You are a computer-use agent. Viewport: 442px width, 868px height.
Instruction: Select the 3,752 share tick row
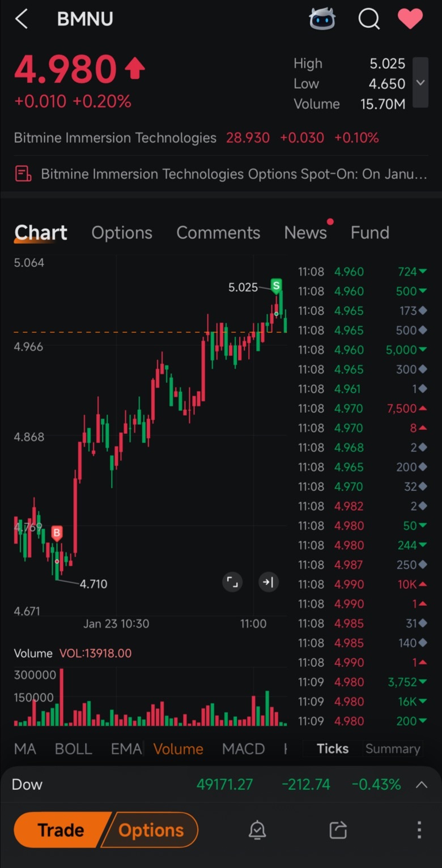click(363, 682)
